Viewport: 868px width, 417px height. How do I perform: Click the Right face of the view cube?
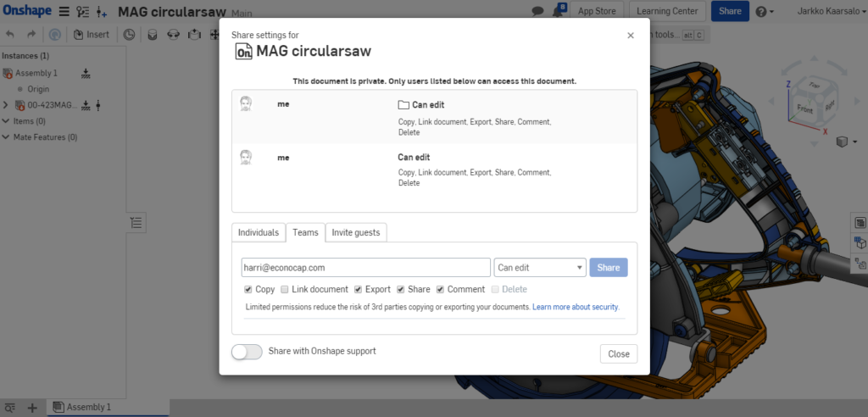tap(829, 105)
